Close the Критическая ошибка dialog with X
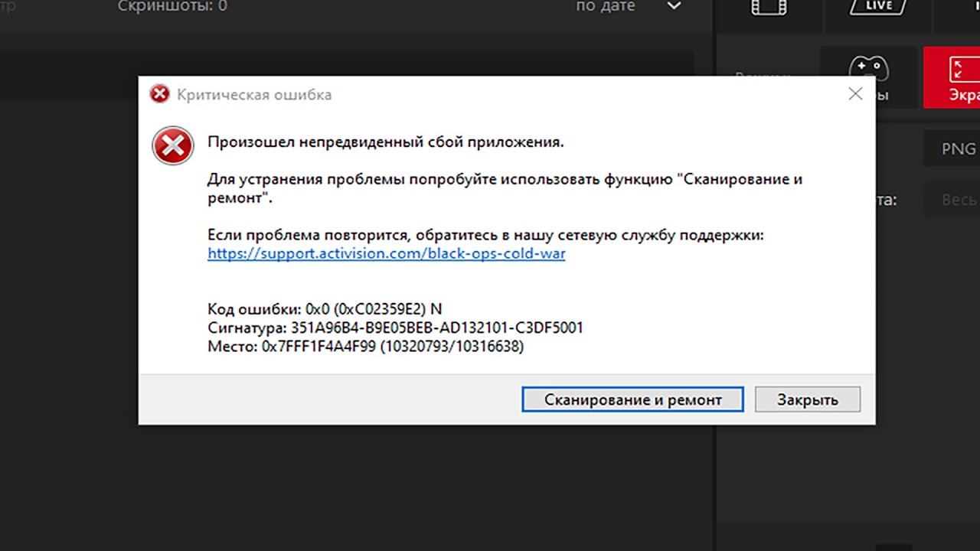This screenshot has height=551, width=980. click(x=855, y=94)
